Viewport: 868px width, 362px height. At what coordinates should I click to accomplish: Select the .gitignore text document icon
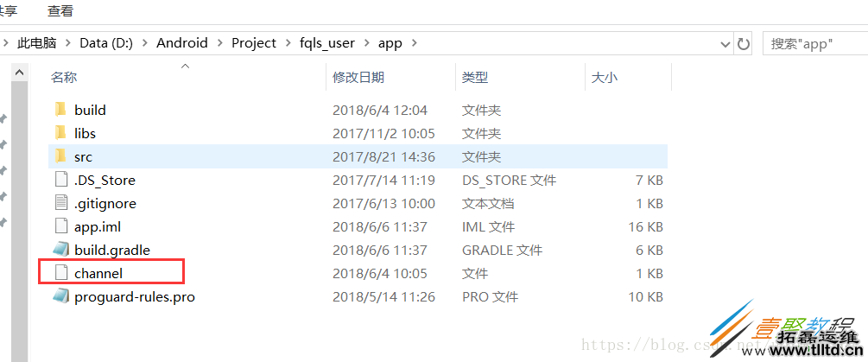pyautogui.click(x=61, y=203)
